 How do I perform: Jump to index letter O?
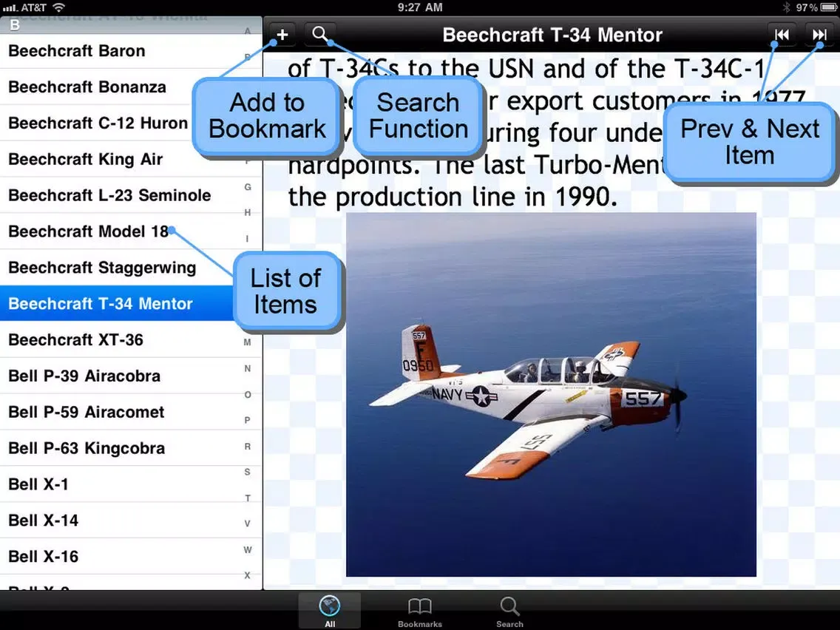248,395
